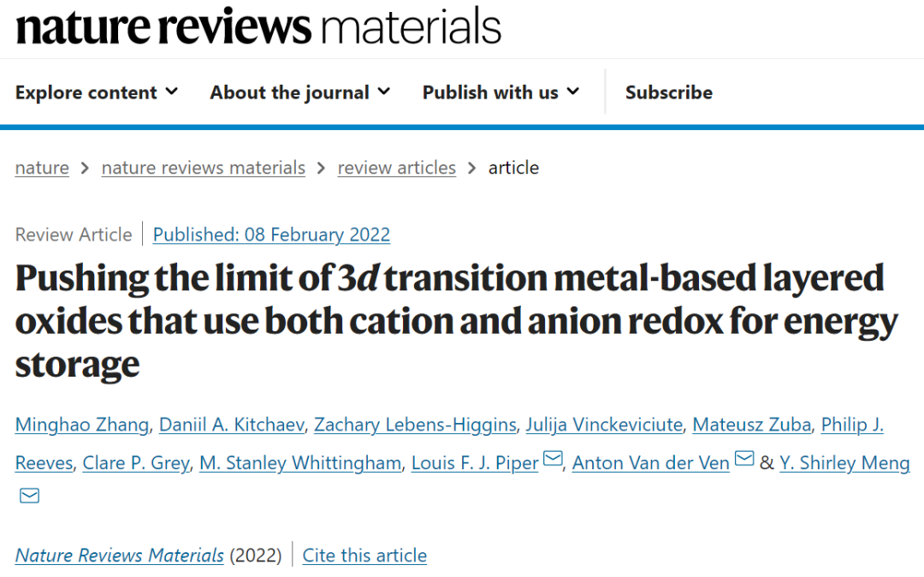Open author Zachary Lebens-Higgins's details
The width and height of the screenshot is (924, 577).
tap(415, 425)
